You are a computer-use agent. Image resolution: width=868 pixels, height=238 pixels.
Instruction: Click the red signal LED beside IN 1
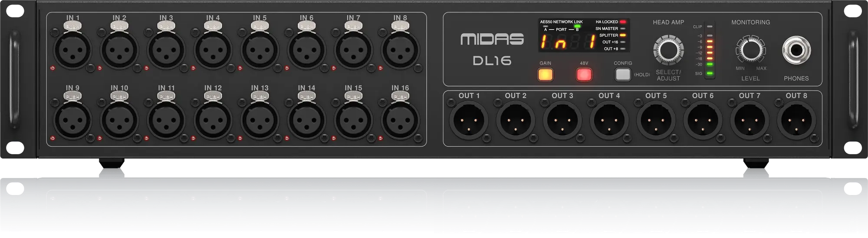pyautogui.click(x=53, y=68)
